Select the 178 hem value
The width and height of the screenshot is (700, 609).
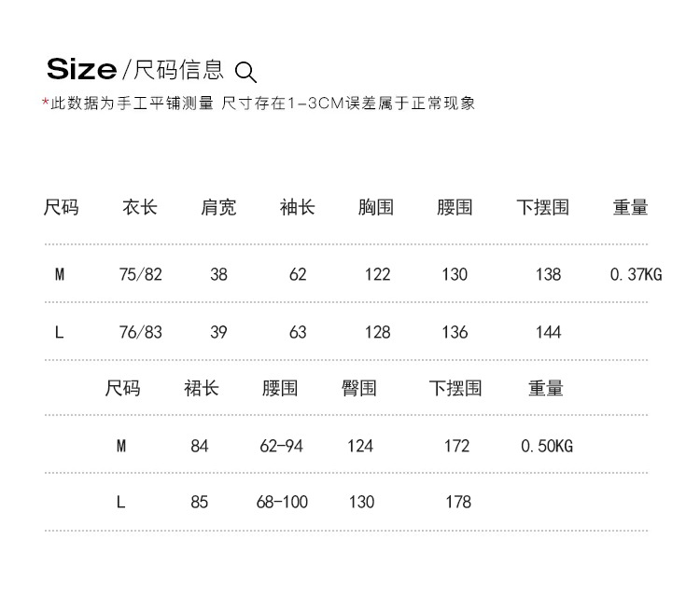tap(458, 502)
